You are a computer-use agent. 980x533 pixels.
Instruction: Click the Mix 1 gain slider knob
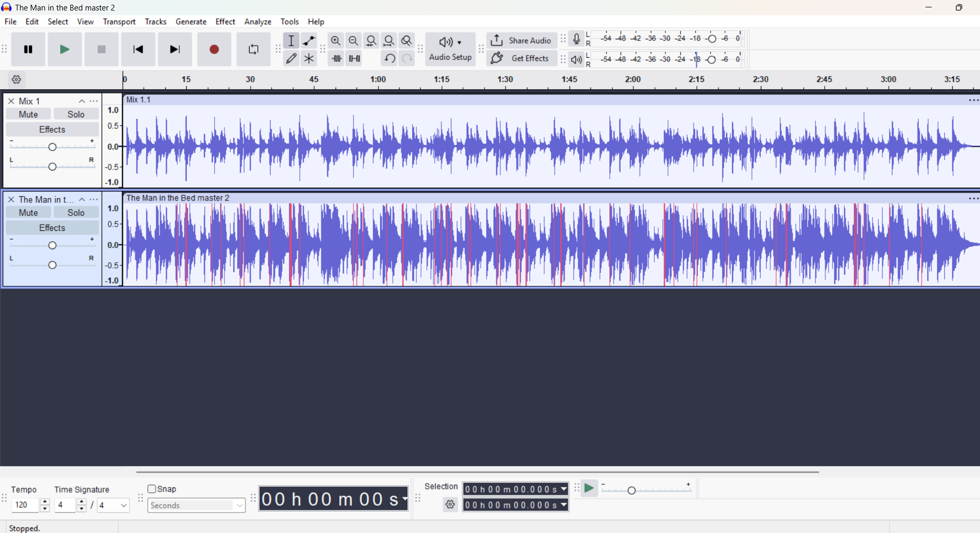52,147
